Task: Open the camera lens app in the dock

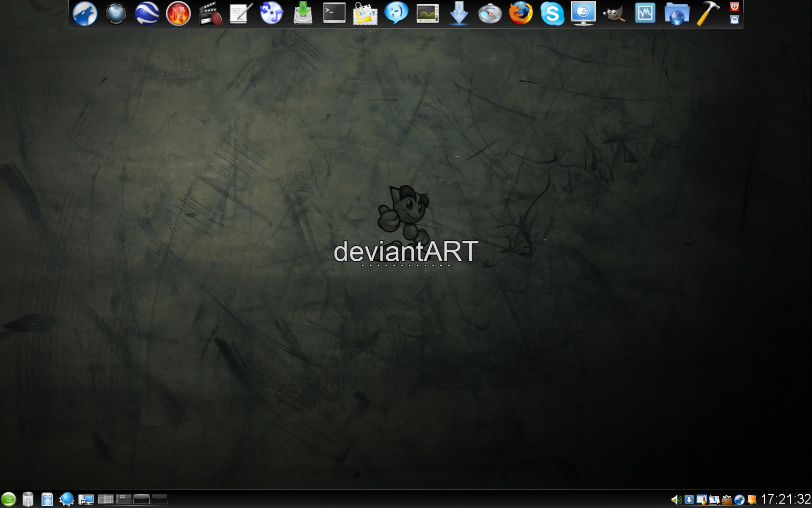Action: [x=116, y=13]
